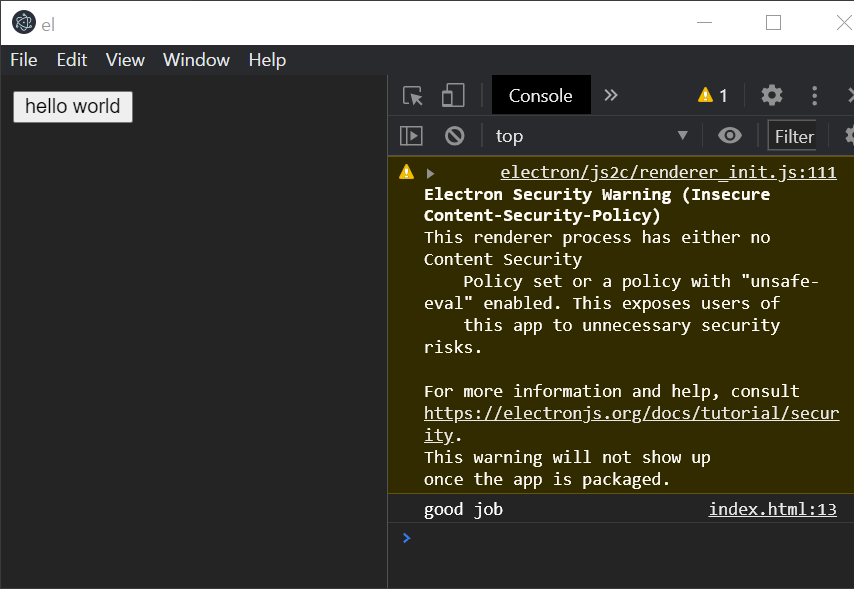Open the View menu
Screen dimensions: 854x589
(x=125, y=60)
